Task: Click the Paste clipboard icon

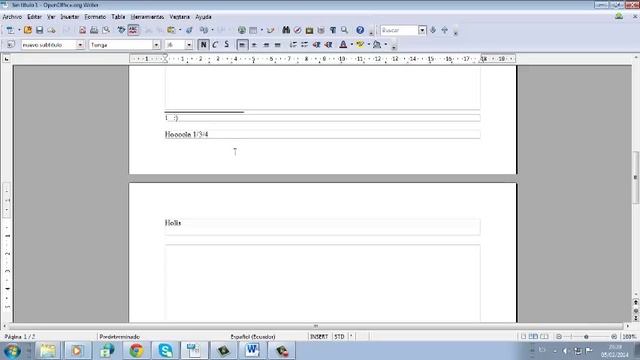Action: pyautogui.click(x=171, y=30)
